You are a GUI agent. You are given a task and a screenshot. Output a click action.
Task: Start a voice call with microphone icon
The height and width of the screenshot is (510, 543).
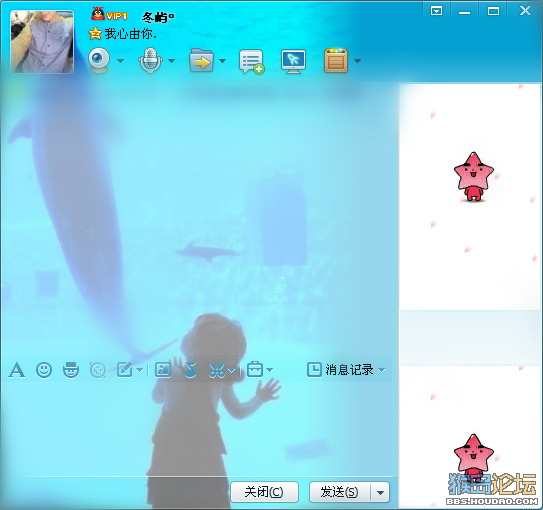coord(150,61)
